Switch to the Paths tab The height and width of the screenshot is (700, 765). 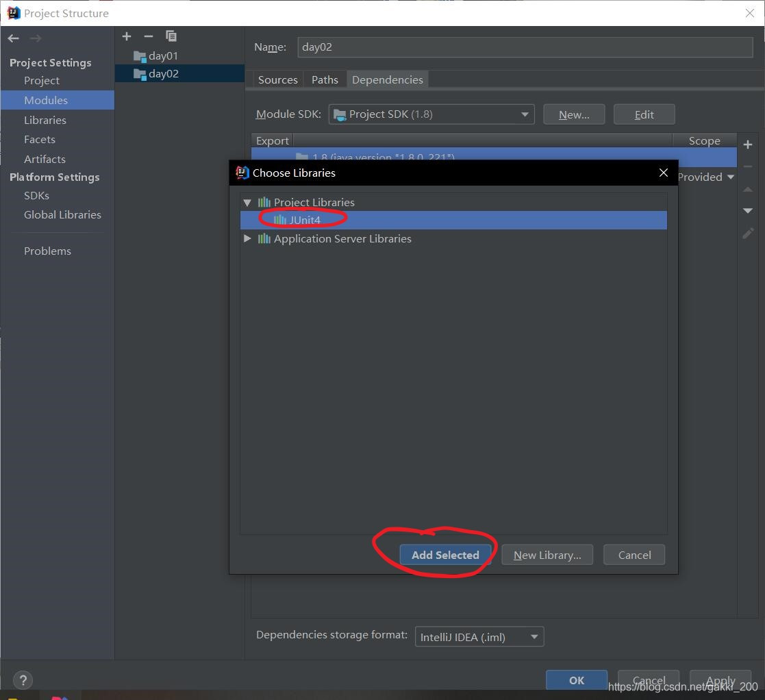325,79
